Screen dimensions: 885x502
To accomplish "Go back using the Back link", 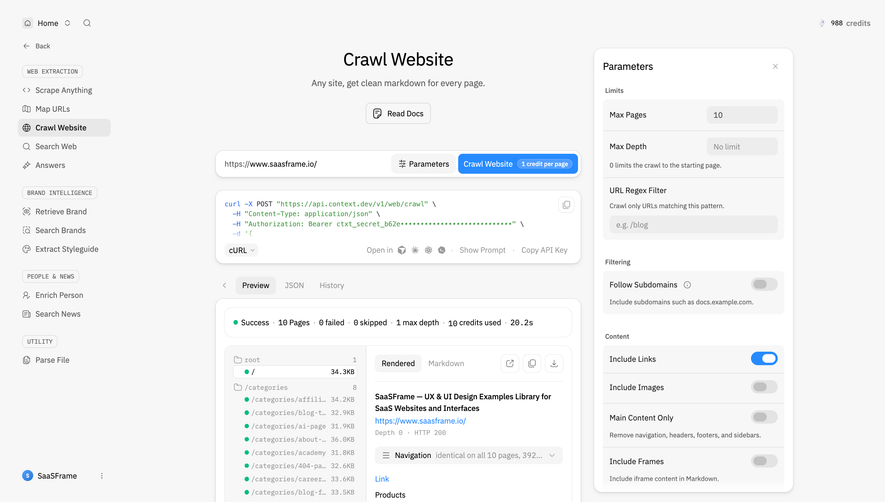I will pos(37,46).
